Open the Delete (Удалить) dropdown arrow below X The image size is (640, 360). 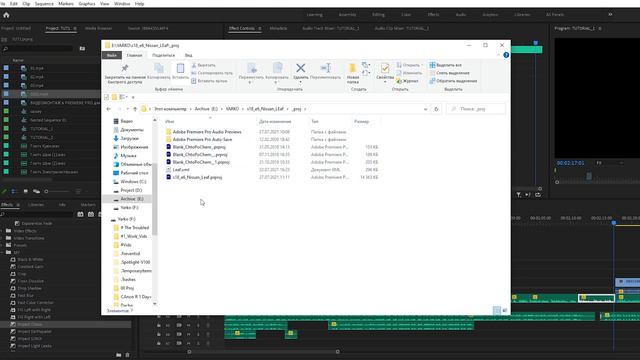point(300,82)
